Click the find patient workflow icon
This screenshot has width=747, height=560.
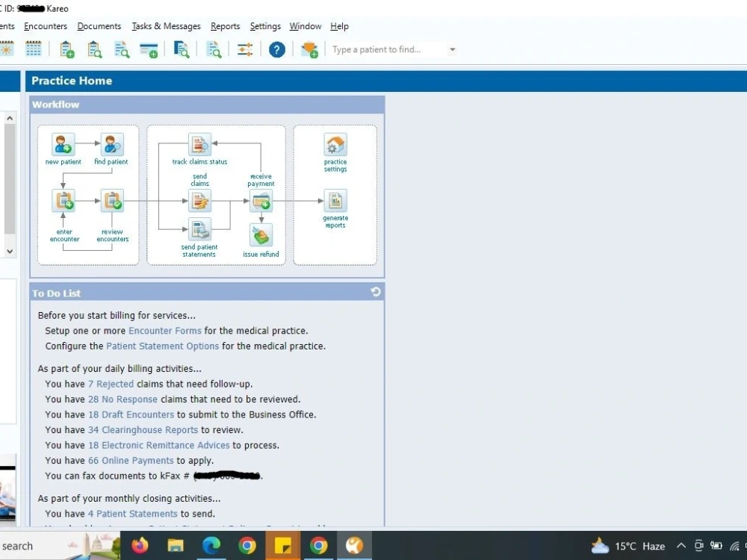coord(112,144)
